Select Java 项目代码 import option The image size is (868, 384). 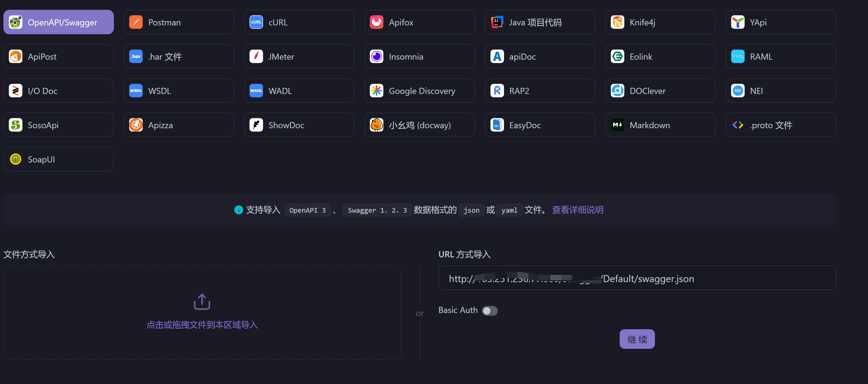540,22
